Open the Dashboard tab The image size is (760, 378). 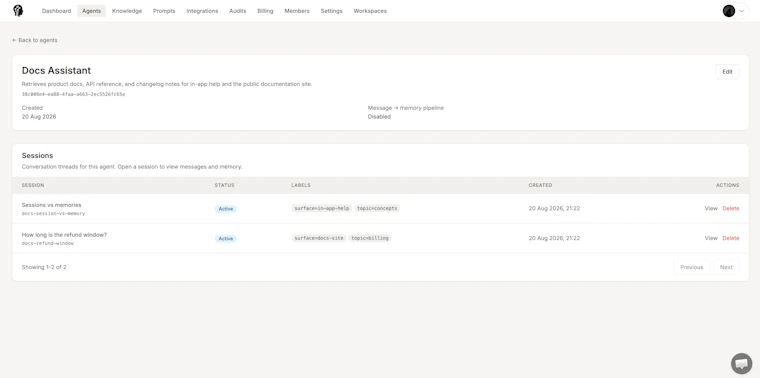pos(56,11)
